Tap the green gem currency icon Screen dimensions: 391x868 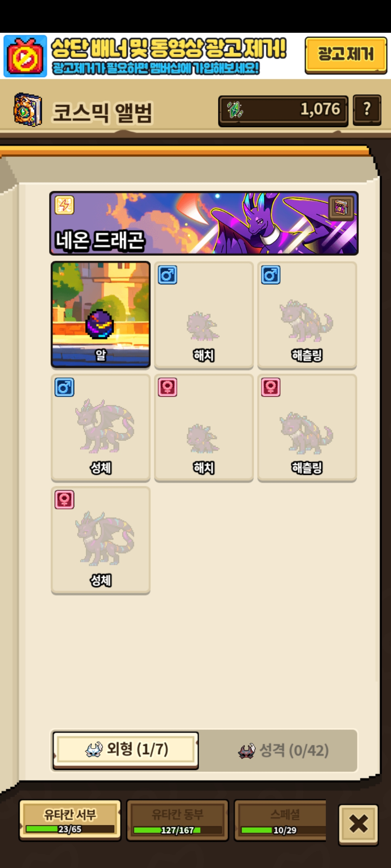235,110
